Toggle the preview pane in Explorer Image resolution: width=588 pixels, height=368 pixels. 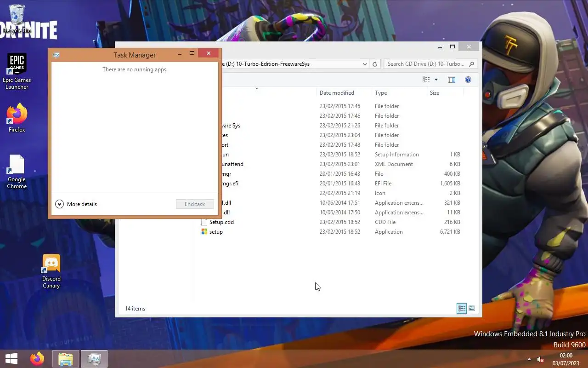[452, 80]
